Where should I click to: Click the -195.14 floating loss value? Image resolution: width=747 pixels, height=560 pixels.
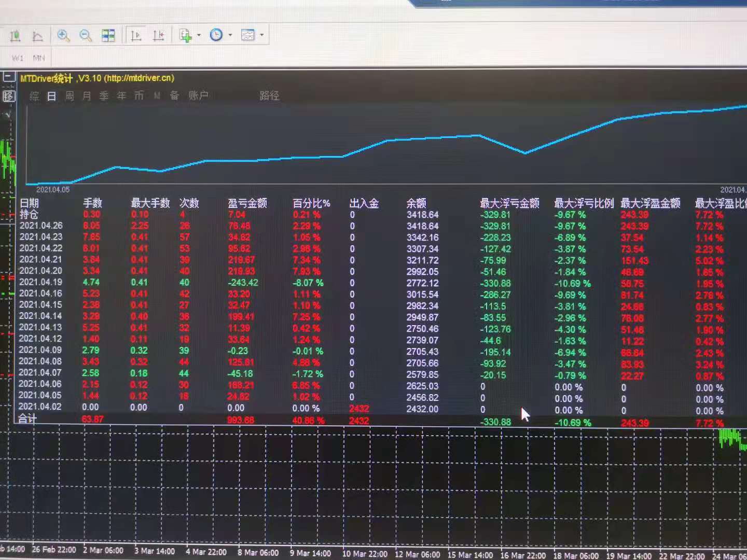point(495,352)
